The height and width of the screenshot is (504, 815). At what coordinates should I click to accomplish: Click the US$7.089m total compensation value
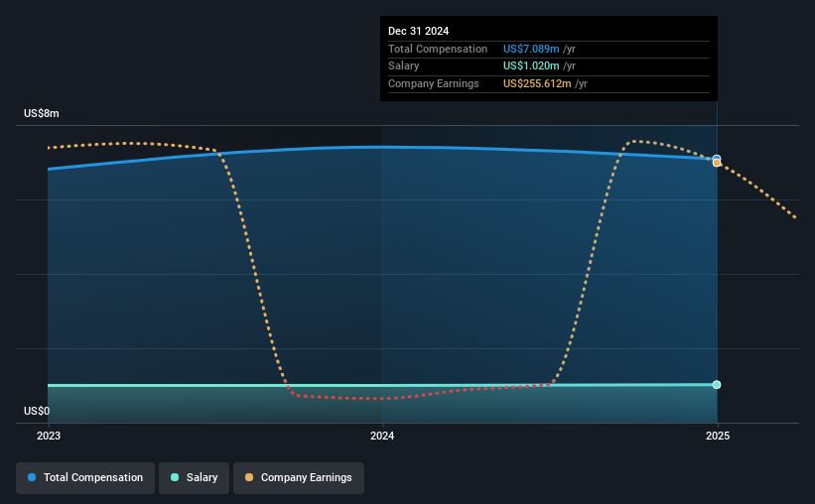click(x=531, y=49)
